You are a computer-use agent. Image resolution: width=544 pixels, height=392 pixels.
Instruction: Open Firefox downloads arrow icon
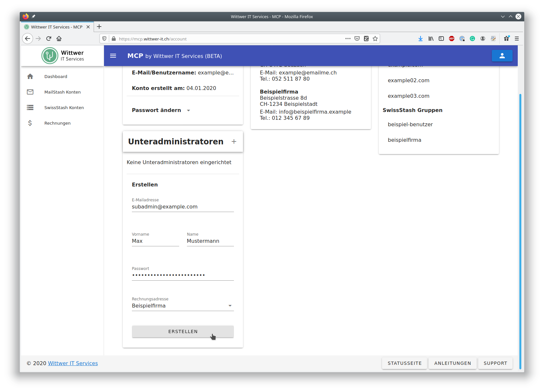[420, 39]
